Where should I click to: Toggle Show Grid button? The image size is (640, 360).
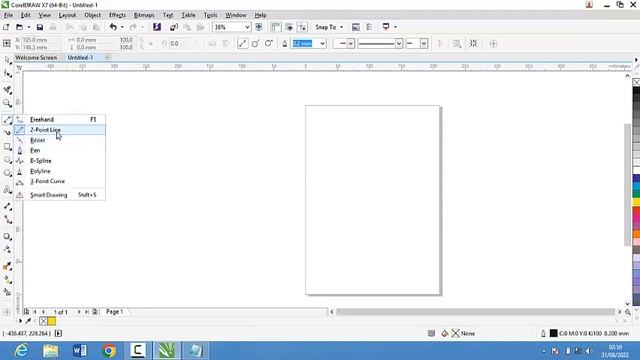289,27
